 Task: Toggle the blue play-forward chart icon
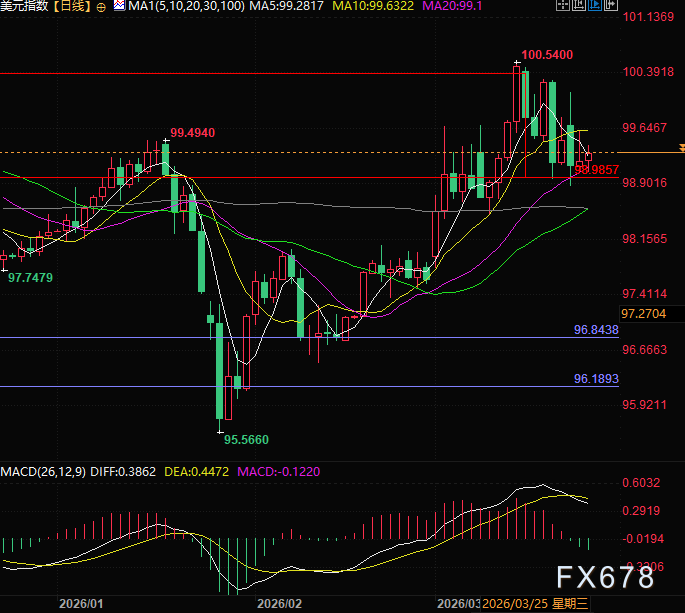[595, 5]
